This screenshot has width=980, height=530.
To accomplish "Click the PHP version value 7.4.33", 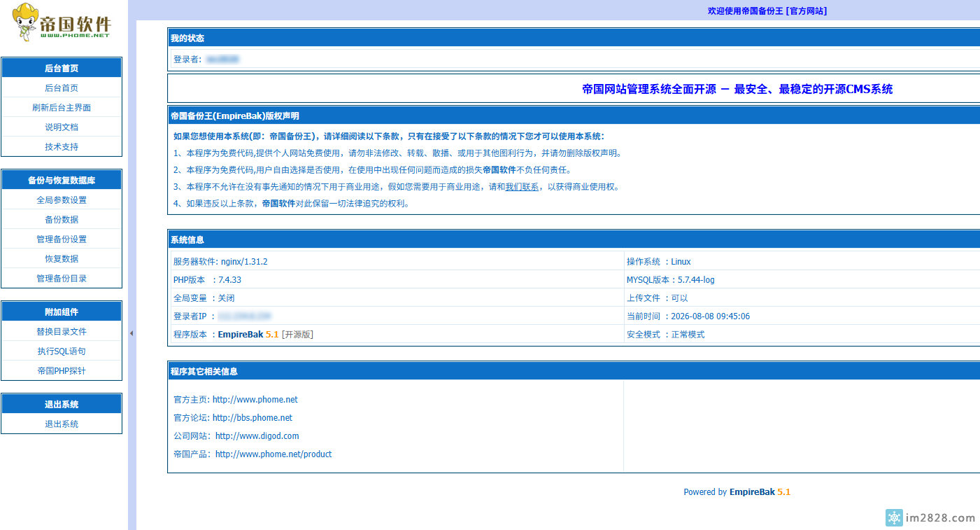I will [229, 280].
